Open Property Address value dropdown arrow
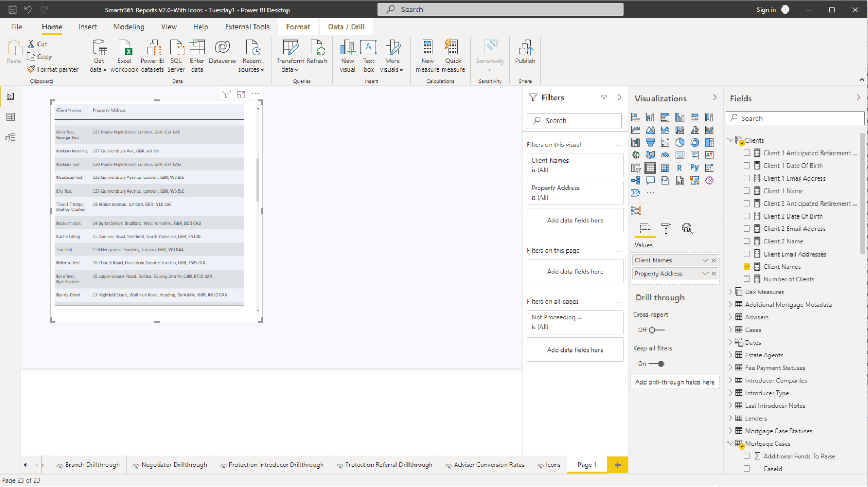 (705, 274)
